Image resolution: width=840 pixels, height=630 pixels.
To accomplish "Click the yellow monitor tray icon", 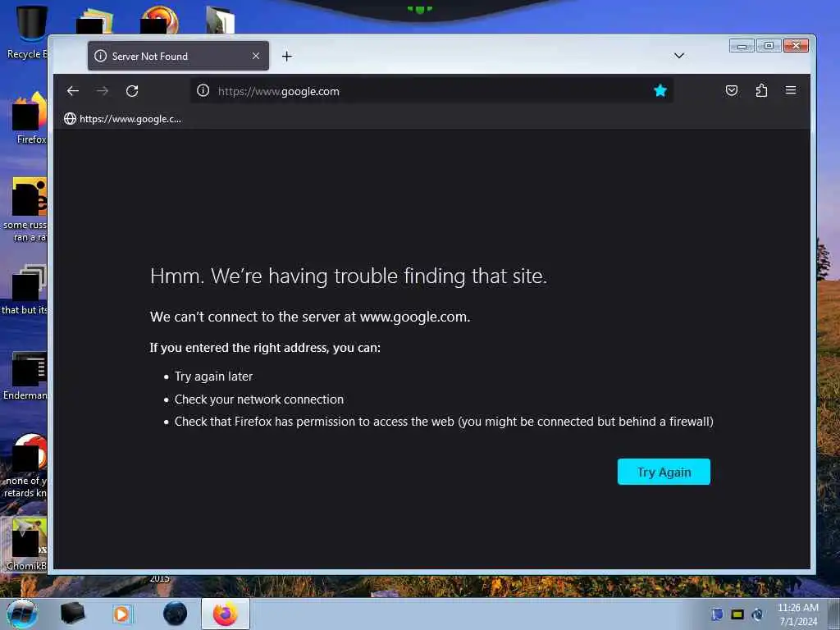I will [x=737, y=614].
